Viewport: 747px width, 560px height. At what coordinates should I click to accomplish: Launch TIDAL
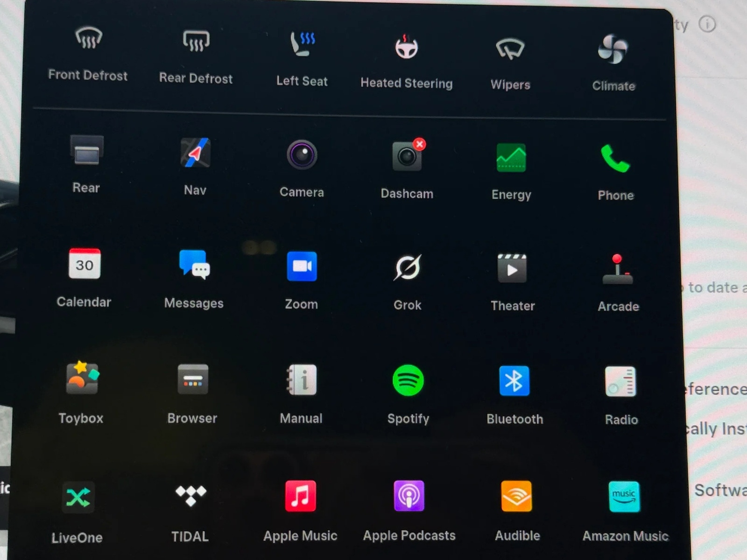[x=190, y=496]
